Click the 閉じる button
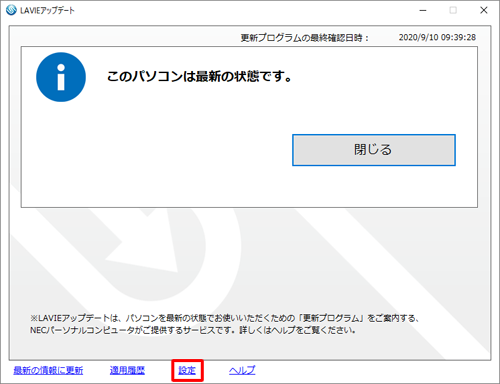The width and height of the screenshot is (500, 384). (x=374, y=150)
